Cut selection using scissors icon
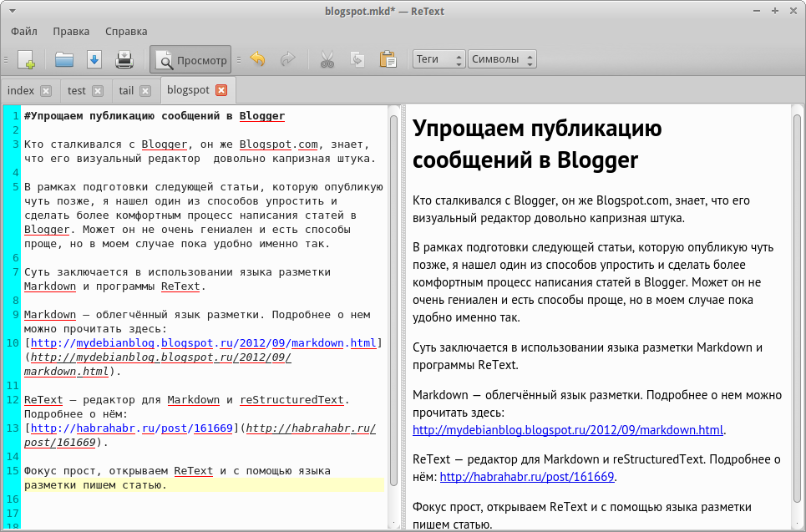Screen dimensions: 806x532 click(327, 59)
